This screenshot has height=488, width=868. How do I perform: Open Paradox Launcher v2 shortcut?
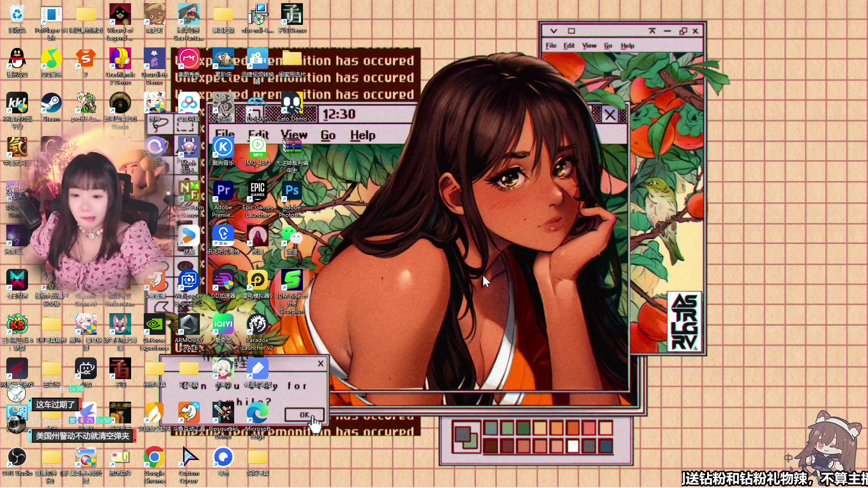257,325
